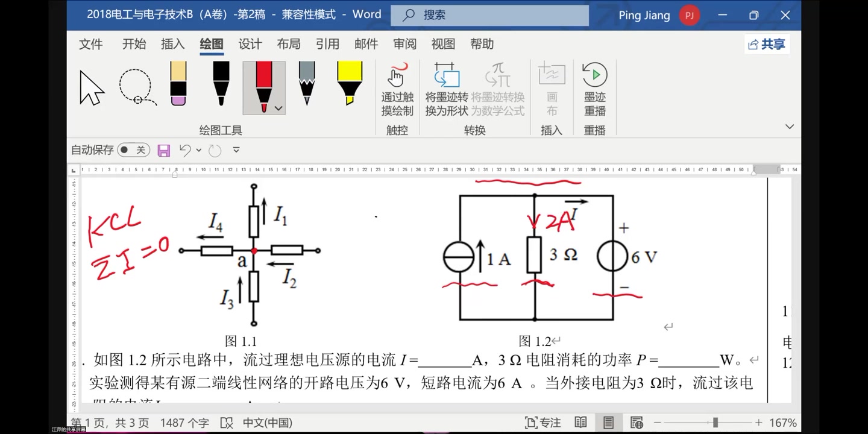Switch to the 开始 (Home) tab

click(x=134, y=44)
